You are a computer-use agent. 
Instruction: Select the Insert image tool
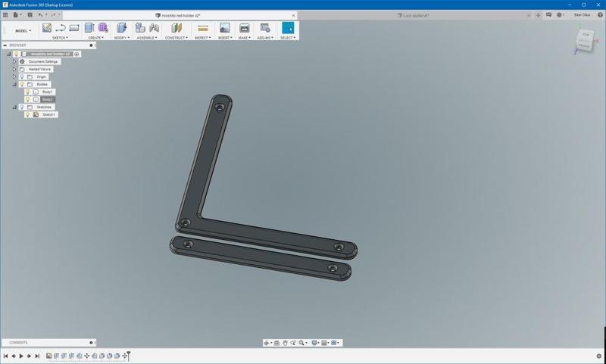point(224,28)
